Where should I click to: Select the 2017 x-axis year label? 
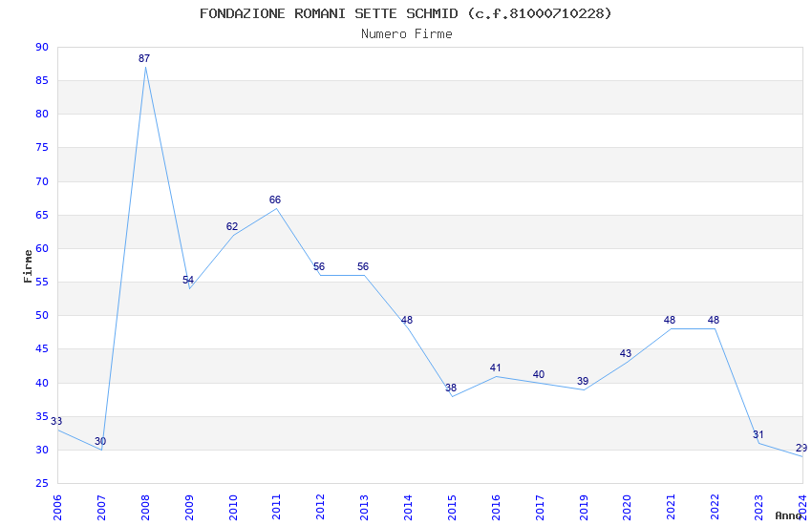[540, 507]
